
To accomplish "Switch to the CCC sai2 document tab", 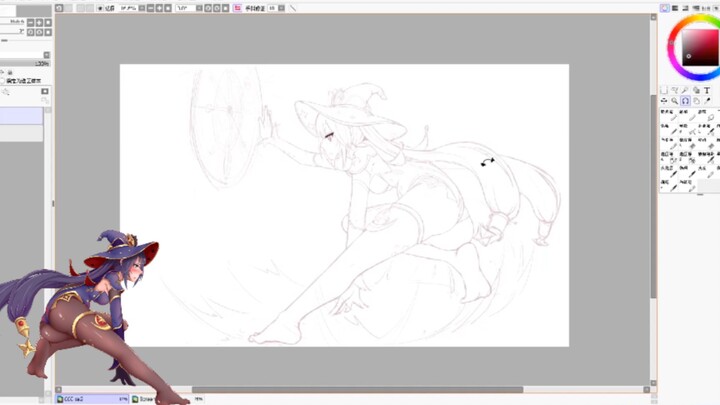I will coord(92,399).
